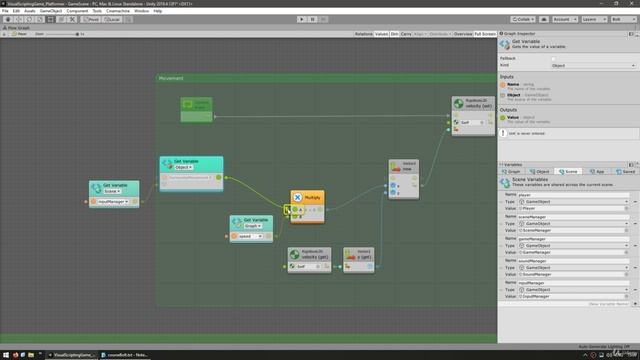Click the Multiply node's A input port

coord(295,210)
